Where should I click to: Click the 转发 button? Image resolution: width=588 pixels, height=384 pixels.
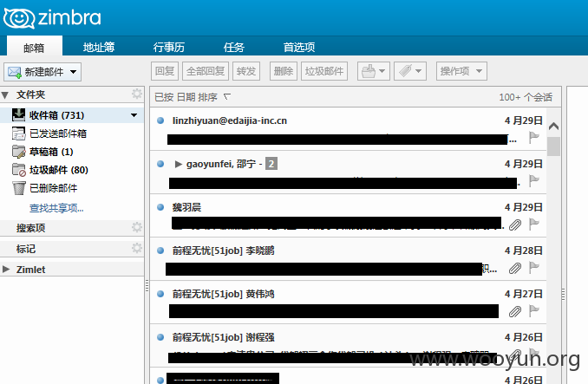tap(246, 71)
